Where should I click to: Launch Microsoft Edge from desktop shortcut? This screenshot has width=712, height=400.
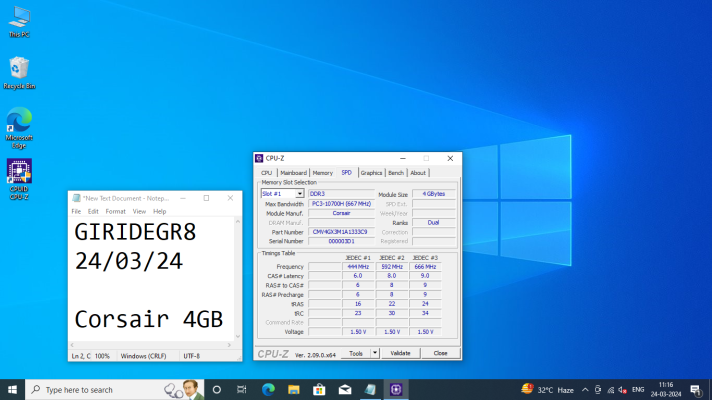[x=19, y=128]
